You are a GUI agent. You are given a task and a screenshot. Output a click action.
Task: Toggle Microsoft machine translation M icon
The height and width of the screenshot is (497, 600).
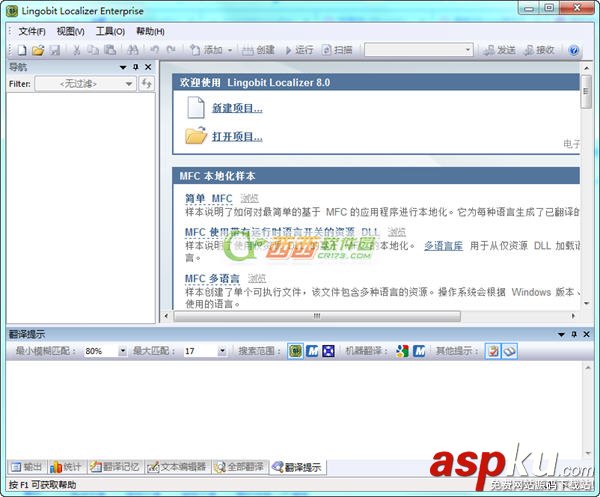[419, 351]
